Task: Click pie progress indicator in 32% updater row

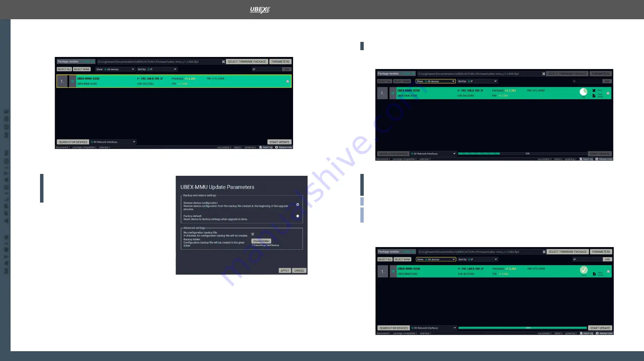Action: (584, 92)
